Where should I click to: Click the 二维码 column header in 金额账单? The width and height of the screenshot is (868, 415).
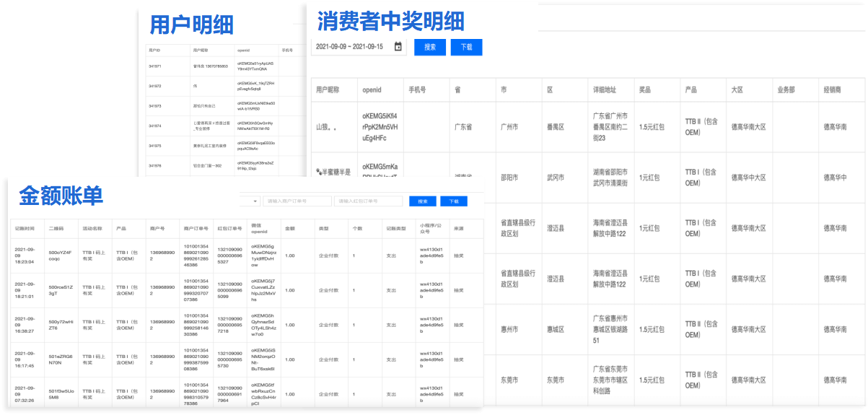[56, 228]
